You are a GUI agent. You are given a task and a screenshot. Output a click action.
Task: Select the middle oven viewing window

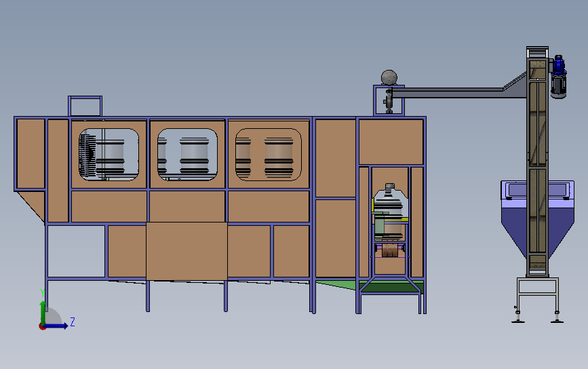click(187, 155)
